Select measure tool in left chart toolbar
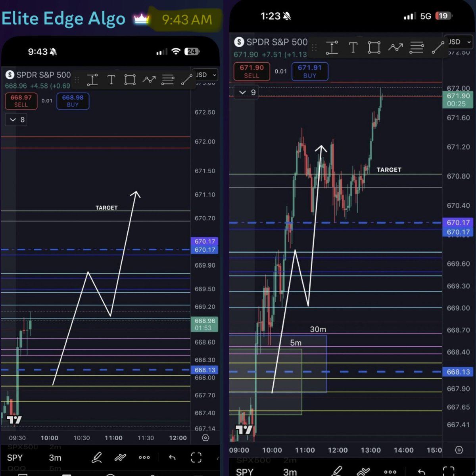 point(92,80)
